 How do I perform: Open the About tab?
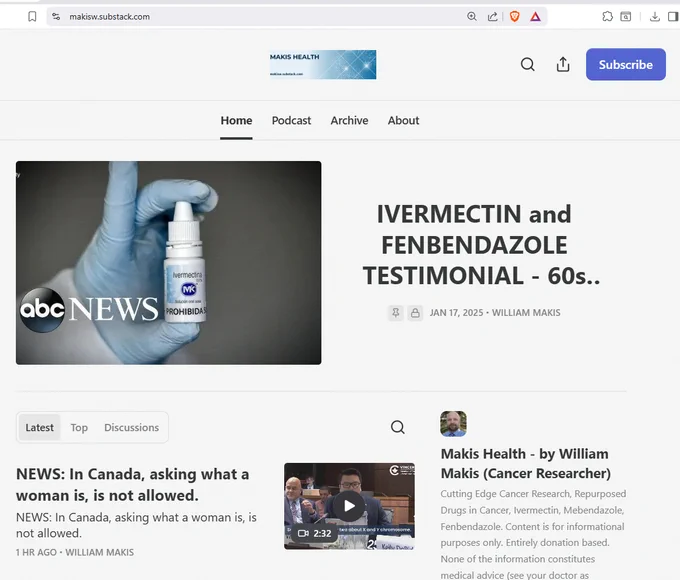[x=403, y=121]
